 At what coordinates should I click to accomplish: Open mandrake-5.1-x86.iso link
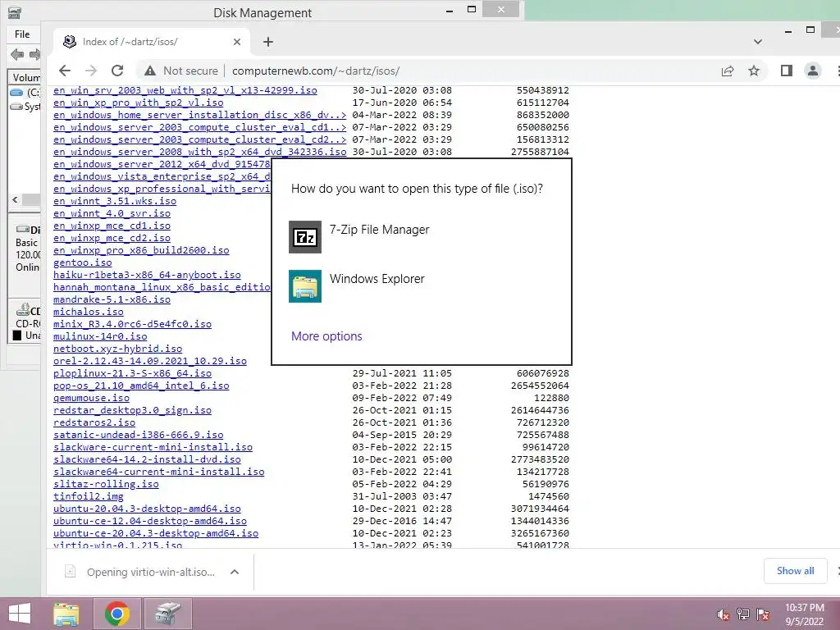click(112, 299)
